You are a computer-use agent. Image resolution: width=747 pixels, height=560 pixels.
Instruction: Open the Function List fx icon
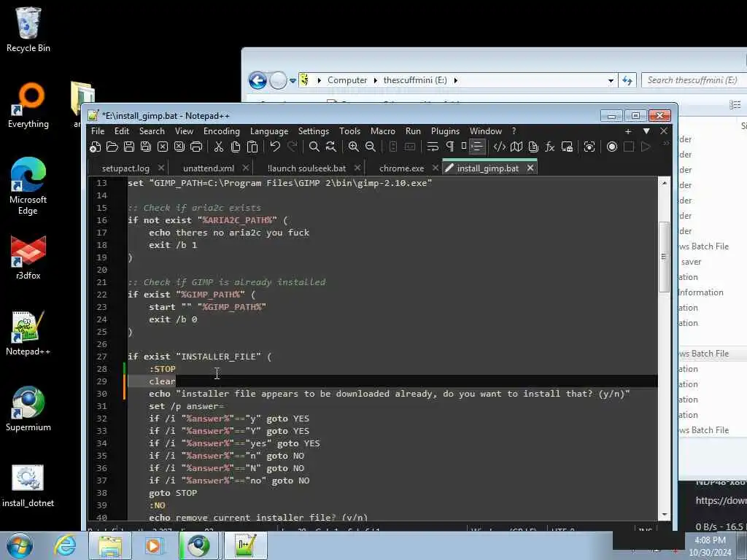tap(550, 147)
